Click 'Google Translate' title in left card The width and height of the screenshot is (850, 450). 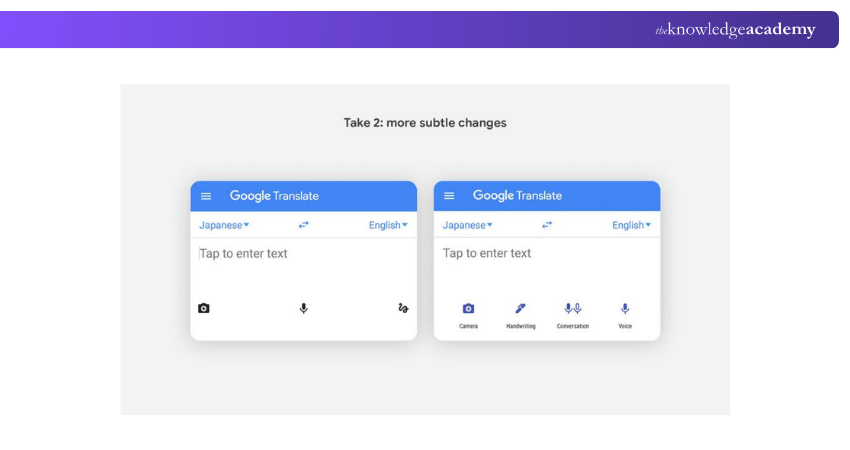[x=274, y=196]
